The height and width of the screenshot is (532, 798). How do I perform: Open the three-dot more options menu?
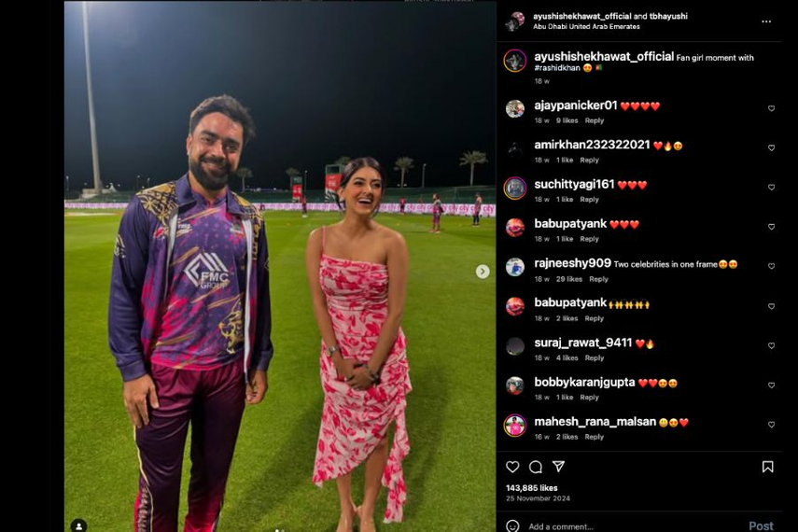pos(766,21)
